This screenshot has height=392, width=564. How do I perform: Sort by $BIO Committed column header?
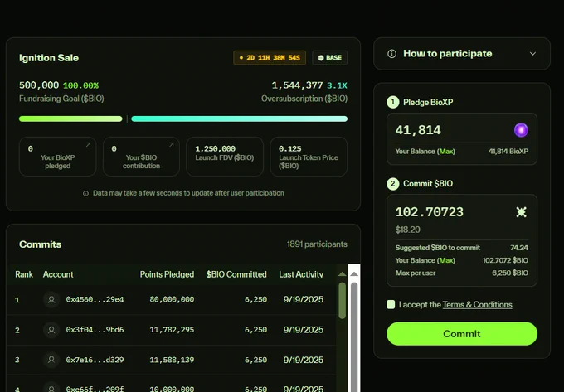coord(236,274)
